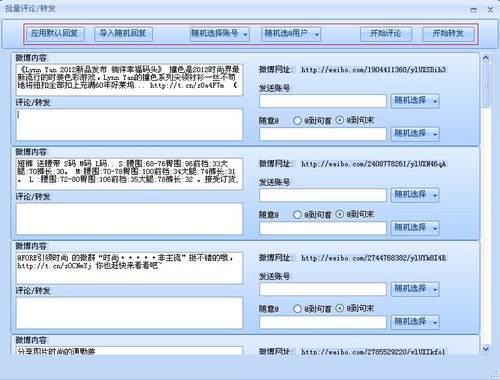The image size is (500, 380).
Task: Maximize the 批量评论/转发 window
Action: [473, 10]
